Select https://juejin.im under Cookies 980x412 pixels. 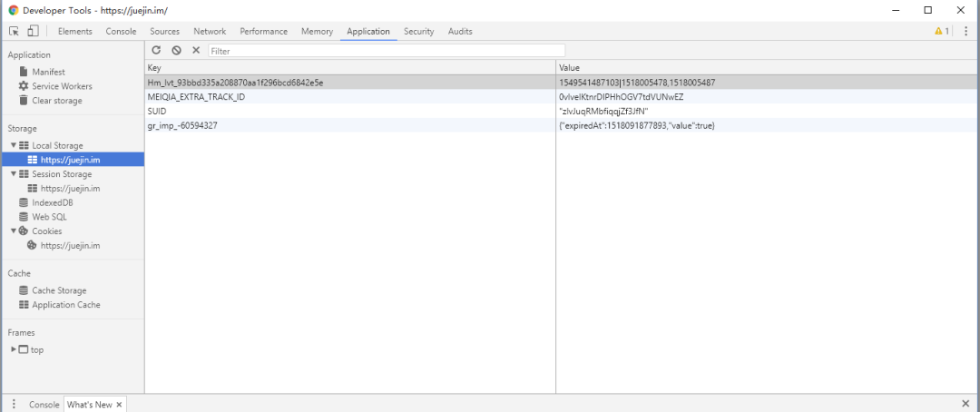click(x=70, y=246)
